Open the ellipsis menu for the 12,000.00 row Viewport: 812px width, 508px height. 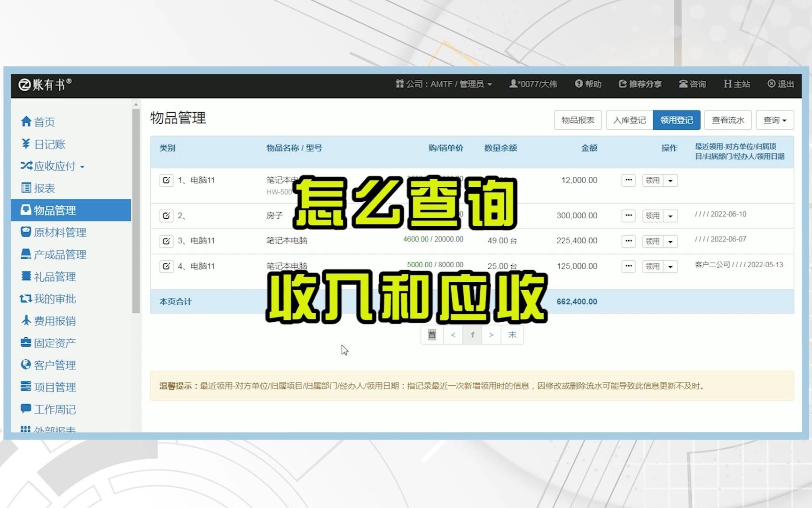coord(629,180)
